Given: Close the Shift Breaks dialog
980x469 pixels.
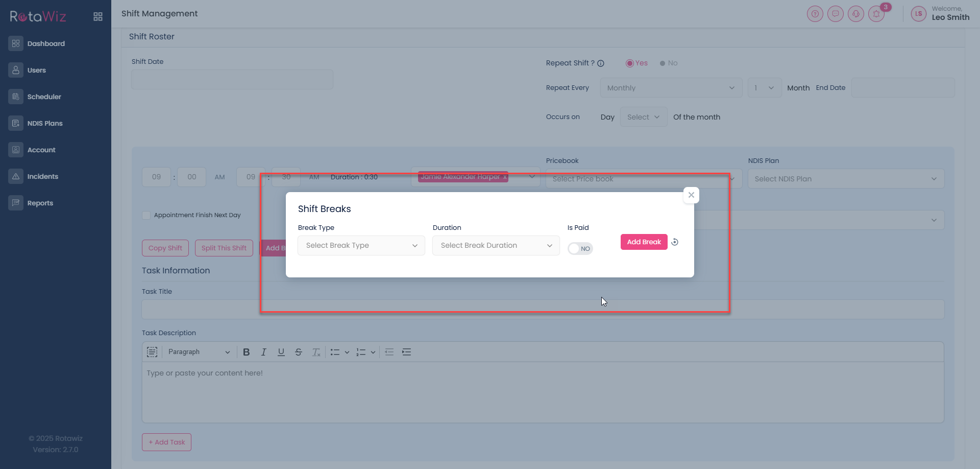Looking at the screenshot, I should coord(691,195).
